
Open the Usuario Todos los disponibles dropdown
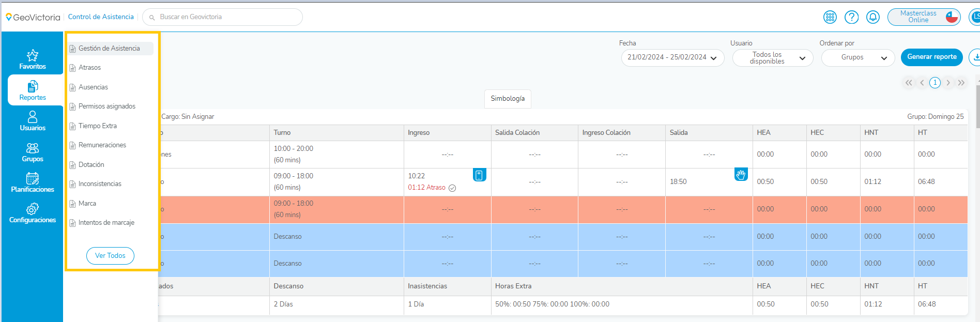772,58
